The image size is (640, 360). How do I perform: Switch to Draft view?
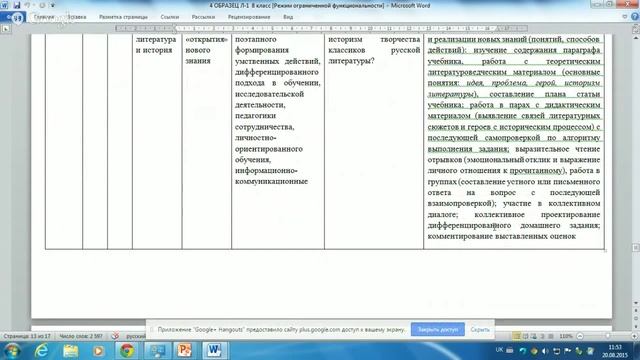551,336
